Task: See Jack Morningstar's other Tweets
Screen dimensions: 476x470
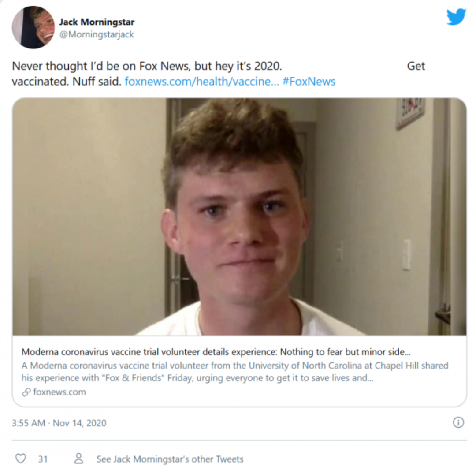Action: tap(170, 459)
